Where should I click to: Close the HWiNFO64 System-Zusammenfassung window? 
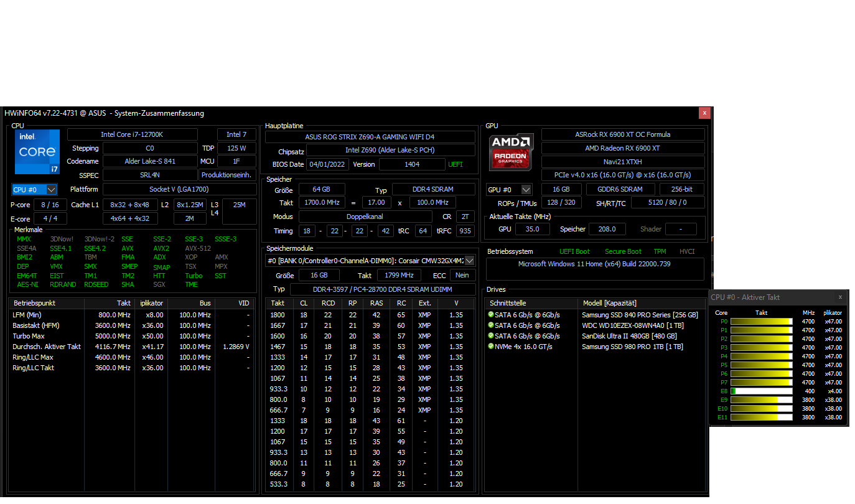pyautogui.click(x=704, y=113)
